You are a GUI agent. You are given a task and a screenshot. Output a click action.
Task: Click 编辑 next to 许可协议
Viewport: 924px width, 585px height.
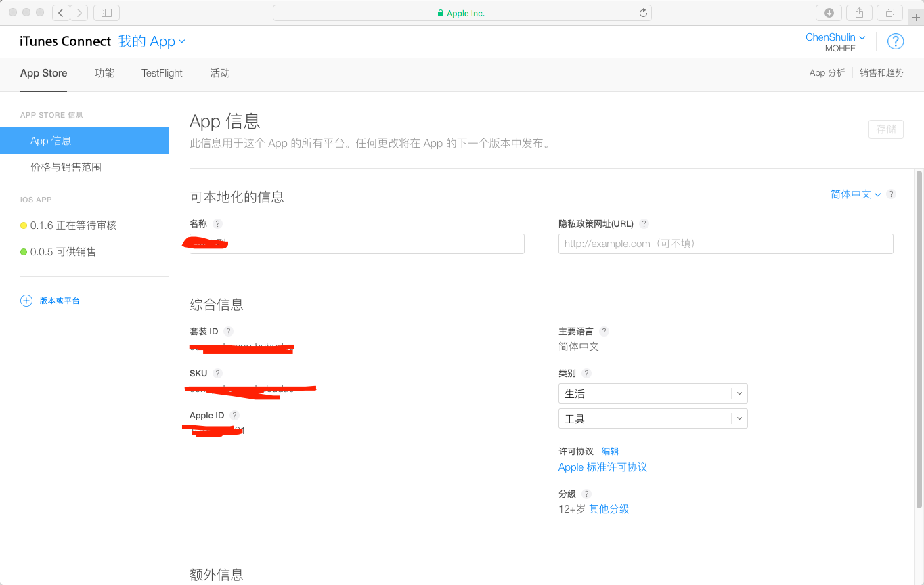click(x=610, y=451)
